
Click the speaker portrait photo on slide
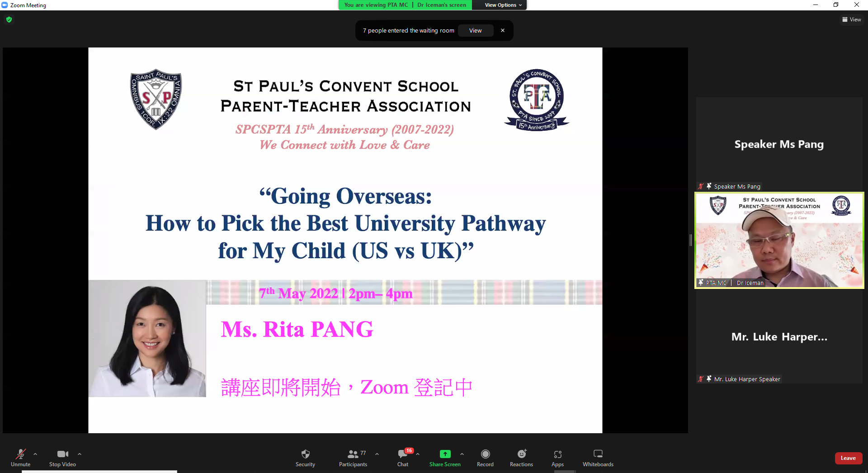coord(147,338)
